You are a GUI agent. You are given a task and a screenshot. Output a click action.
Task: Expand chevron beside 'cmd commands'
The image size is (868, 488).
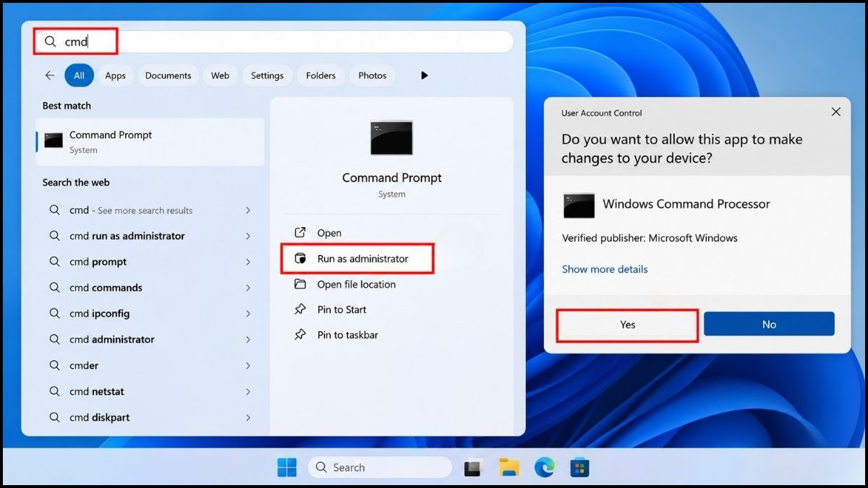coord(248,288)
